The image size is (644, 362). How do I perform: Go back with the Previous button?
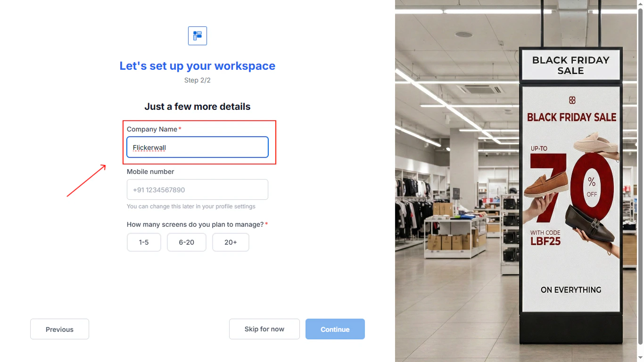(x=59, y=329)
